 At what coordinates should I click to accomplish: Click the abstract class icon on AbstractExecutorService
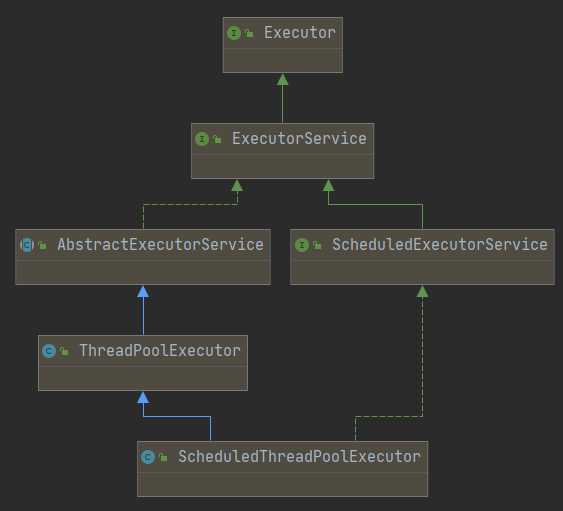click(27, 245)
